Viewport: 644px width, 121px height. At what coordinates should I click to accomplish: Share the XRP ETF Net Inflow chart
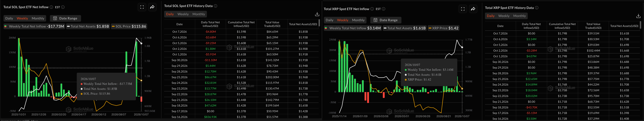tap(473, 9)
